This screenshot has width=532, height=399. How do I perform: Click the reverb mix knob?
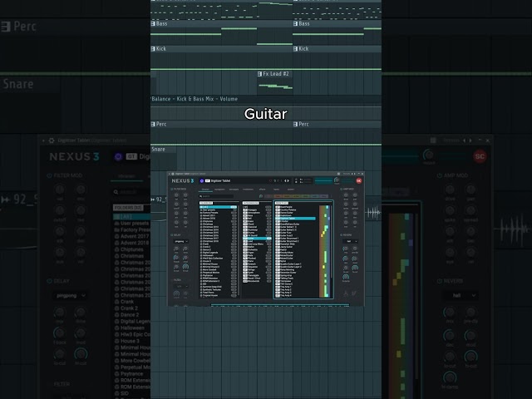pyautogui.click(x=346, y=249)
